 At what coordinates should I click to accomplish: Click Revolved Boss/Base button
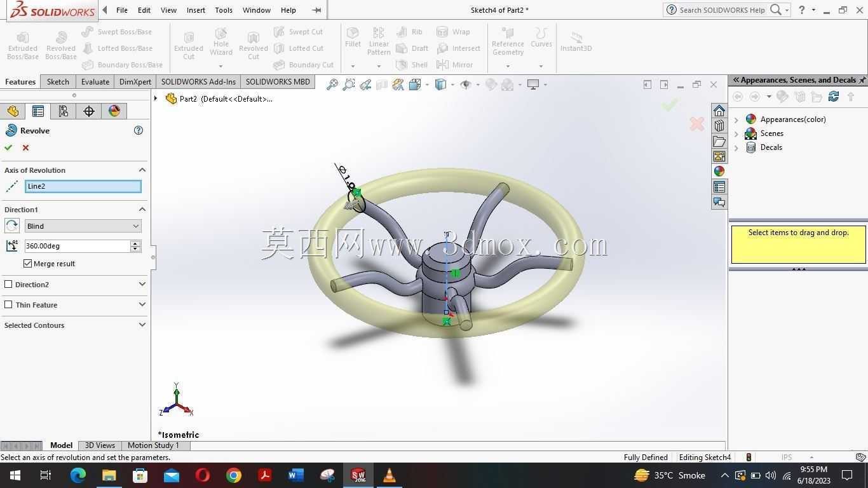coord(61,46)
